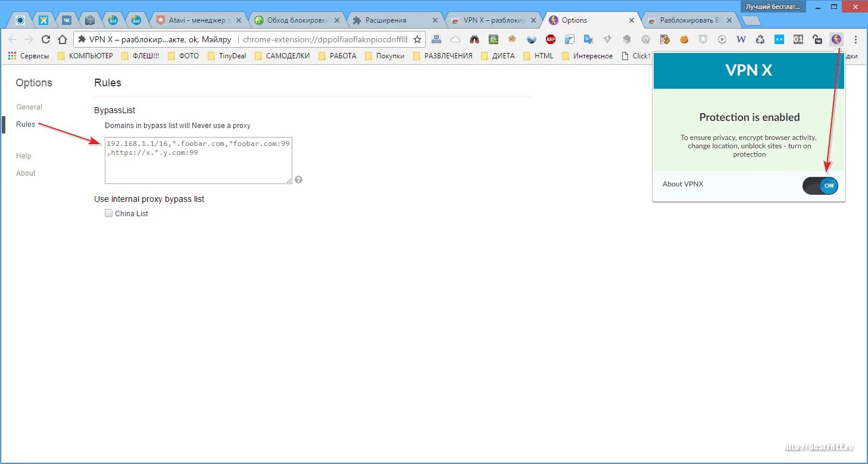Open the TinyDeal bookmarks folder
The image size is (868, 464).
click(x=227, y=56)
